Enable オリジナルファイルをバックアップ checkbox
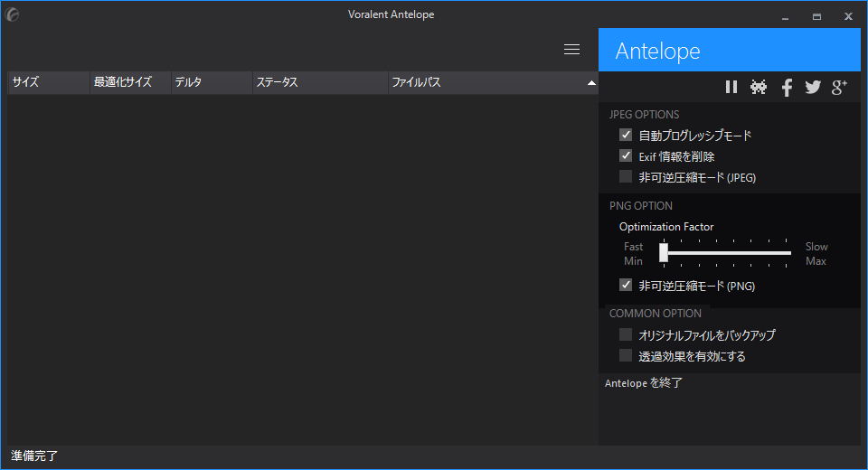The height and width of the screenshot is (470, 868). coord(626,334)
